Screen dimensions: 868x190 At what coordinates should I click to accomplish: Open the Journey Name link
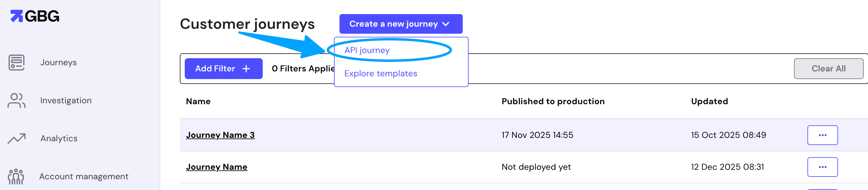click(217, 167)
